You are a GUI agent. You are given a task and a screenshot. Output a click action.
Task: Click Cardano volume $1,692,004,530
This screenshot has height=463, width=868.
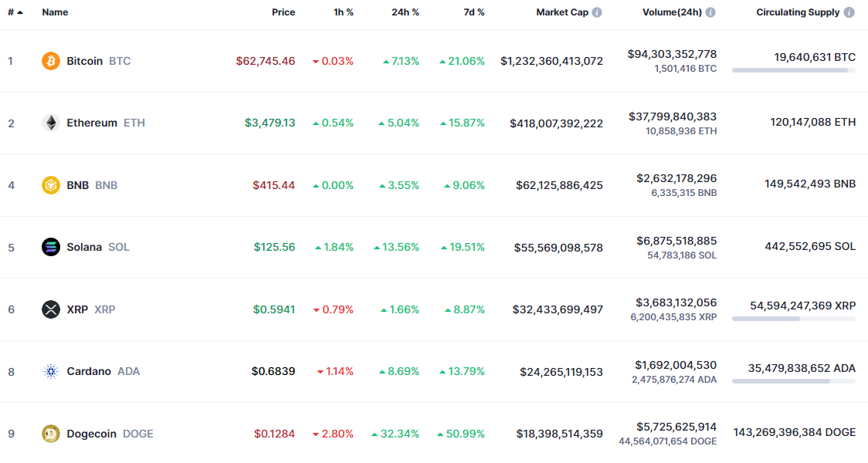[676, 365]
